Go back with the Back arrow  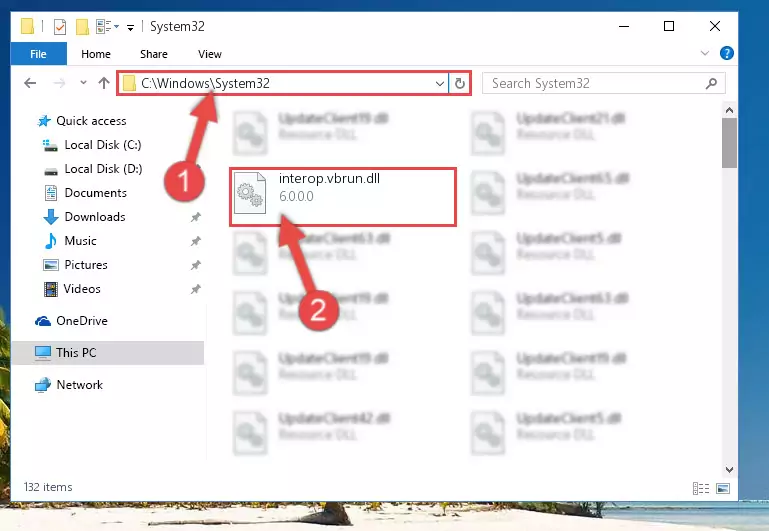coord(30,83)
